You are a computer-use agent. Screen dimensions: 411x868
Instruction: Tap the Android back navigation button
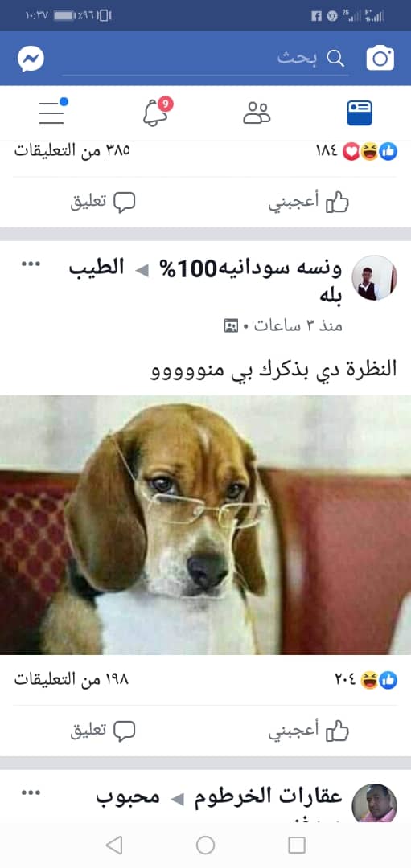click(113, 845)
